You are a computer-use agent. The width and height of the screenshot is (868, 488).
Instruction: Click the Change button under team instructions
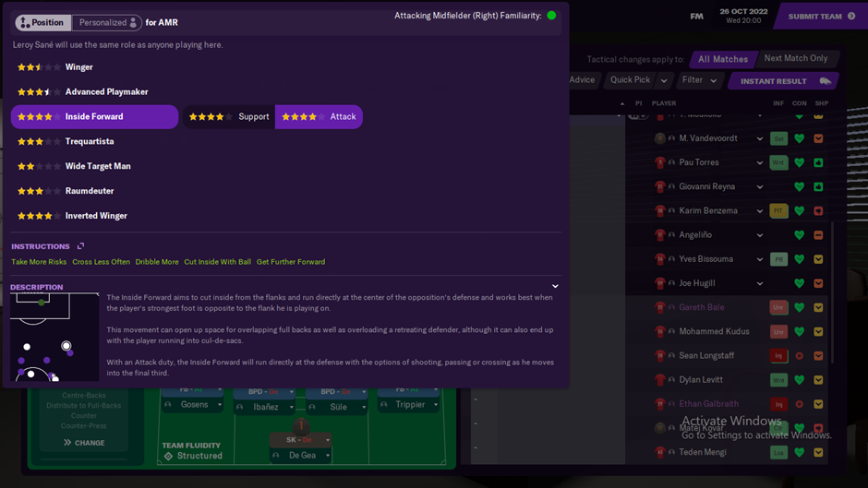tap(84, 443)
